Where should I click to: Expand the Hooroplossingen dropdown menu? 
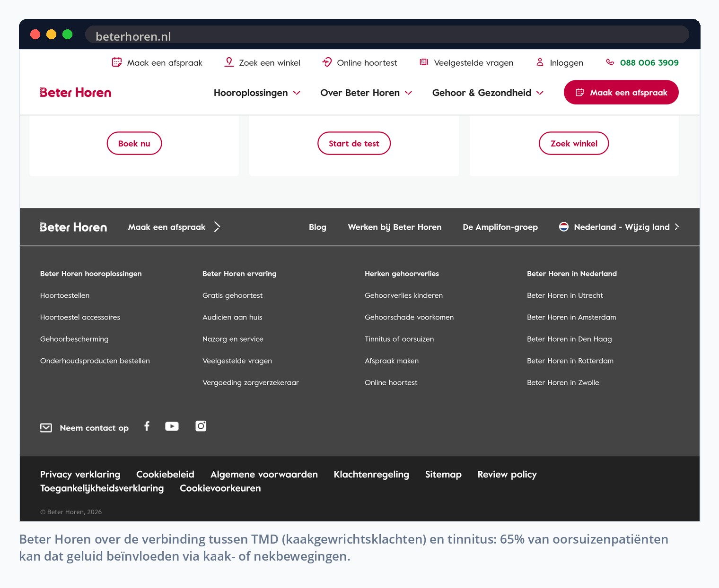[257, 93]
